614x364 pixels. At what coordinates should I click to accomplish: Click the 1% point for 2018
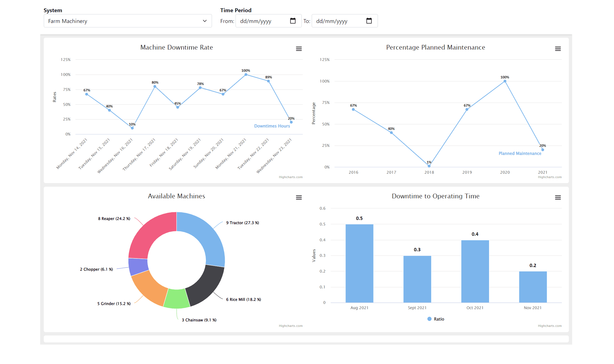[x=429, y=166]
